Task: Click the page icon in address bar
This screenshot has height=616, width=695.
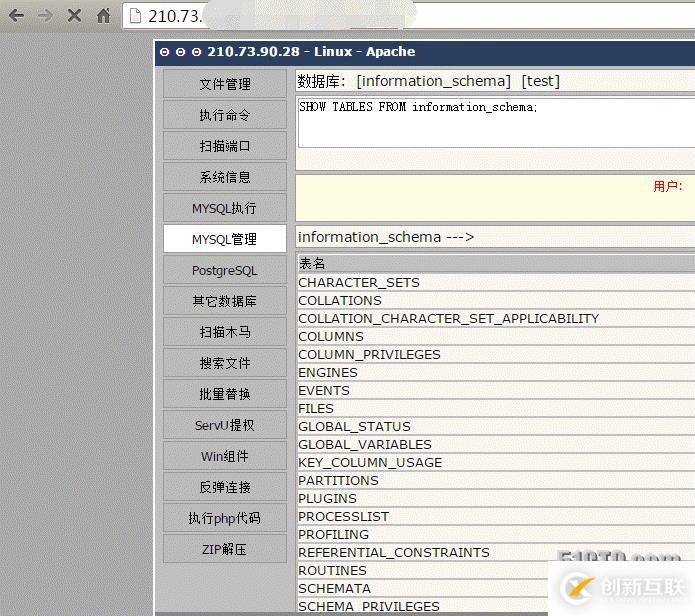Action: point(135,16)
